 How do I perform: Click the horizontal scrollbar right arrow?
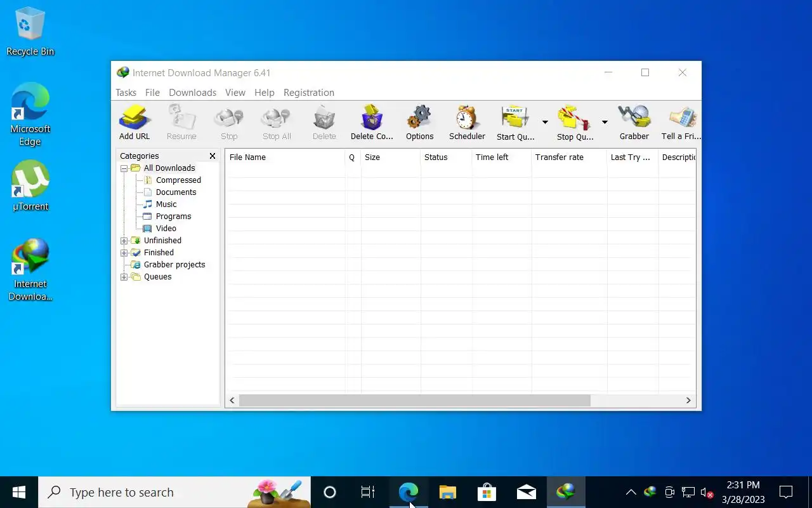pyautogui.click(x=688, y=401)
